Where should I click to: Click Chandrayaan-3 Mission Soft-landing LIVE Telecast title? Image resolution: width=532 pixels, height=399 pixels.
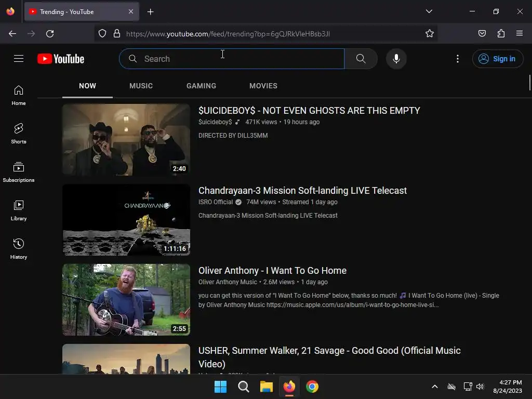coord(302,191)
